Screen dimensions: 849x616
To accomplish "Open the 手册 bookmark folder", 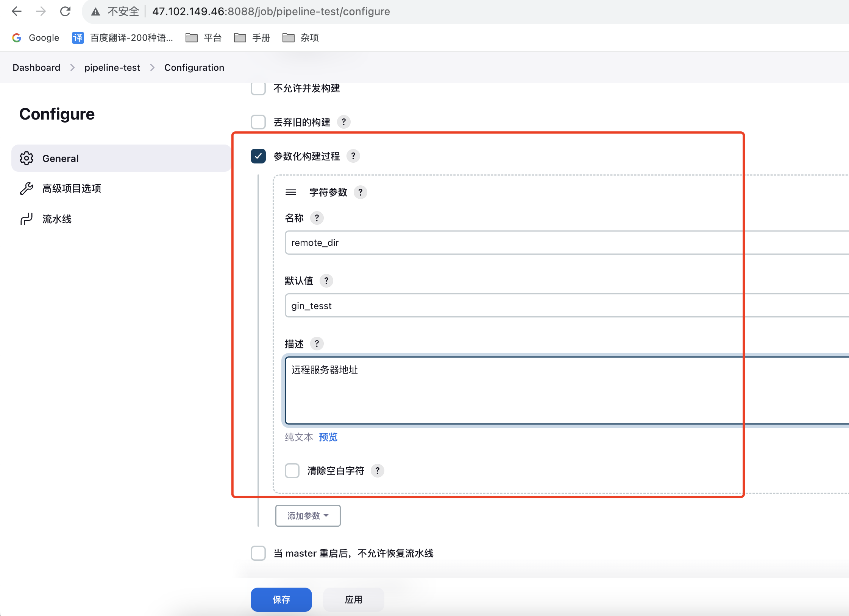I will point(252,37).
